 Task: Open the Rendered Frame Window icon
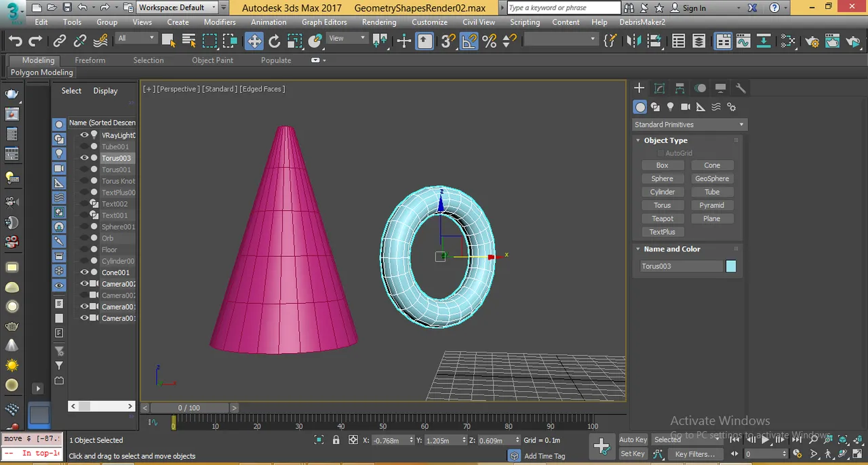833,41
